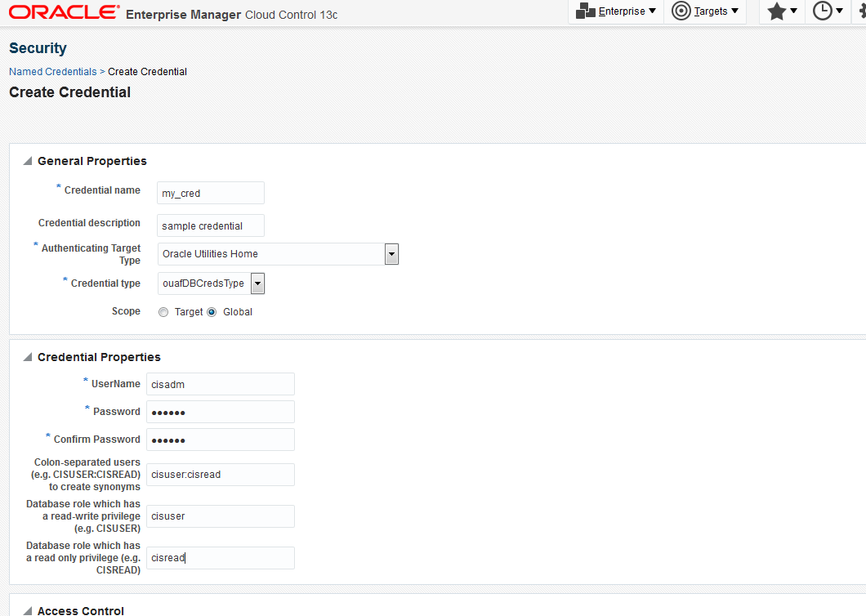Click the UserName field

[x=221, y=384]
